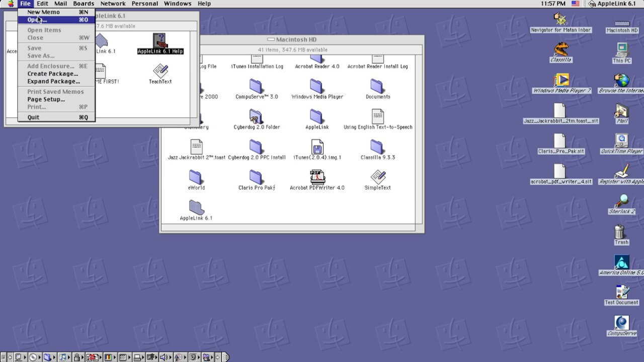
Task: Select Navigator for Matan Inbar desktop icon
Action: (x=561, y=23)
